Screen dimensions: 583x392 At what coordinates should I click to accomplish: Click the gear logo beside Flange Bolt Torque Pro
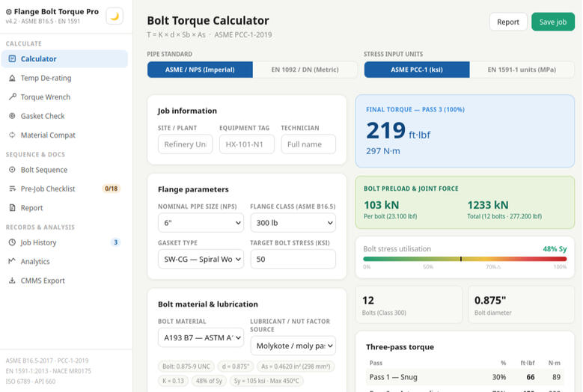[8, 12]
